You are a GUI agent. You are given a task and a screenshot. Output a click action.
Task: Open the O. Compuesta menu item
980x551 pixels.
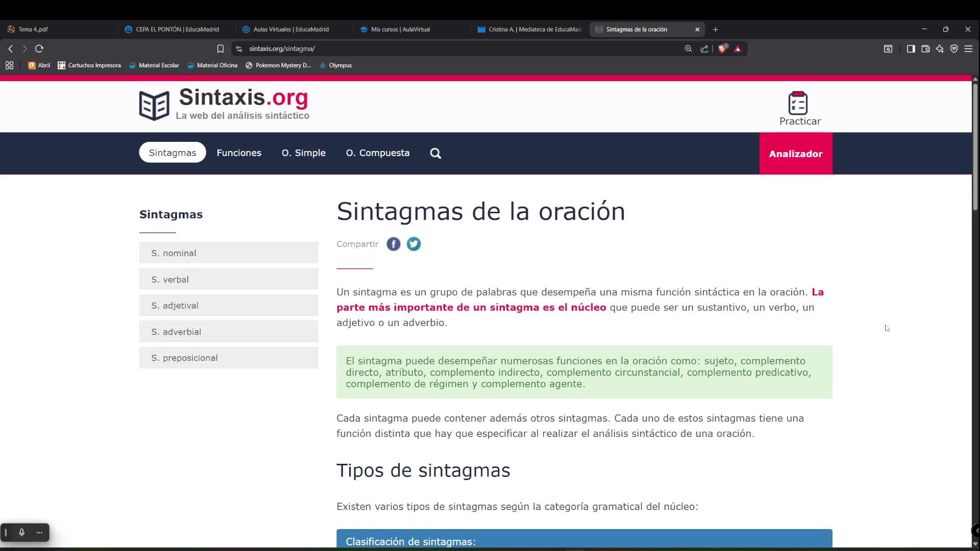click(378, 153)
